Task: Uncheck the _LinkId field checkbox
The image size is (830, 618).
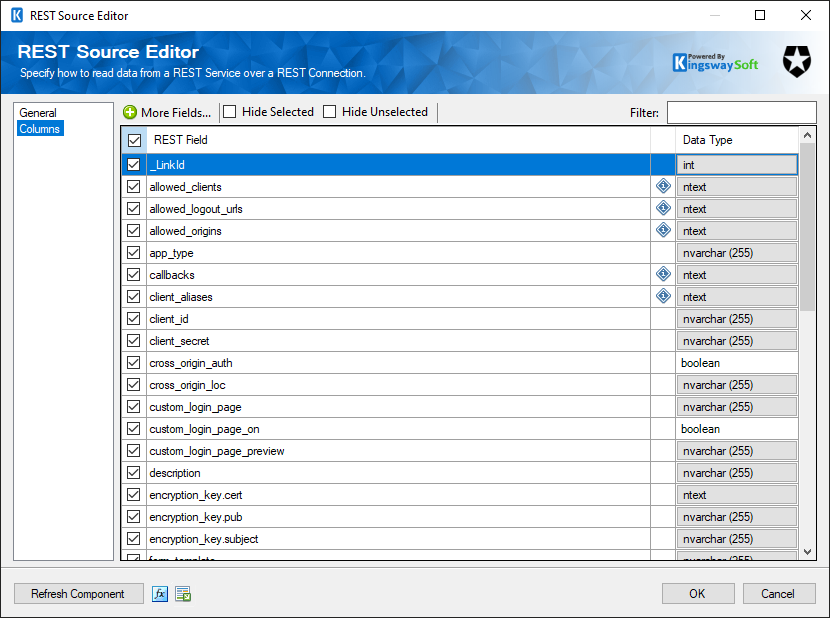Action: (x=133, y=165)
